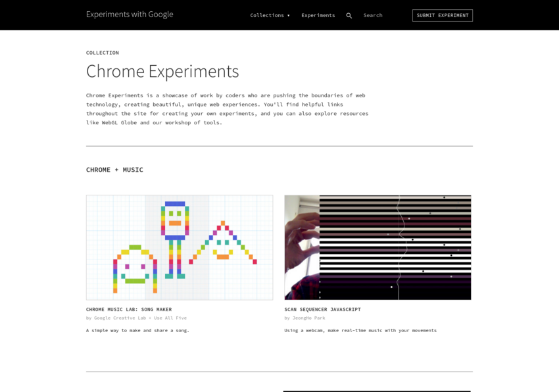559x392 pixels.
Task: Click the Submit Experiment button
Action: [443, 15]
